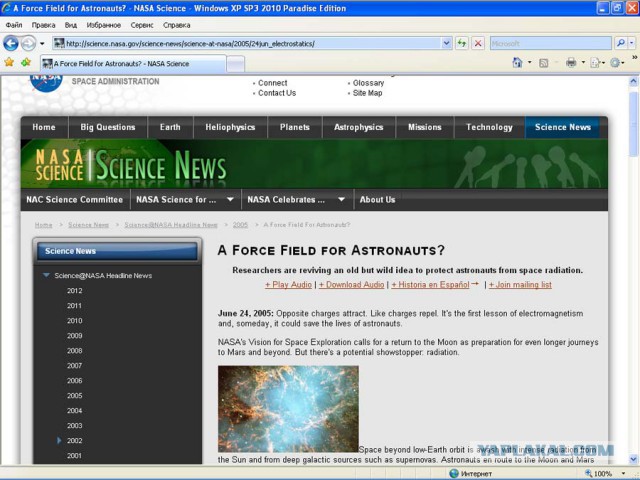Click the Home page icon
This screenshot has height=480, width=640.
point(517,62)
